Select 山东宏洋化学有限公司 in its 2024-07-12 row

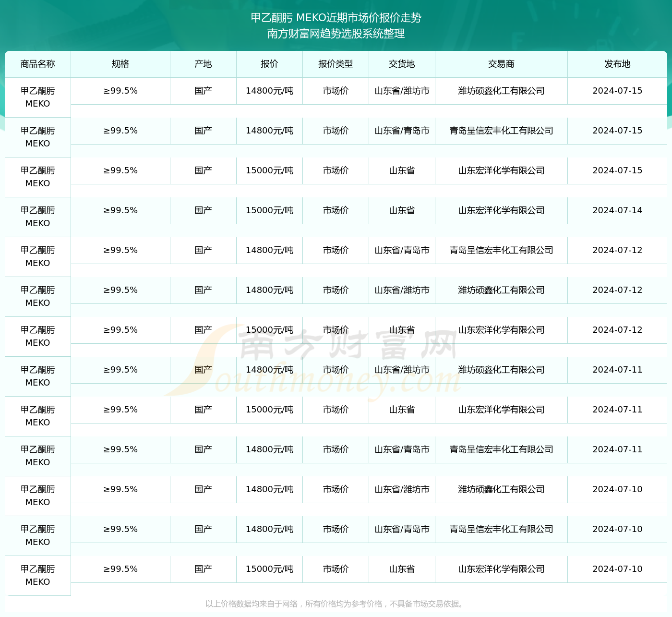(501, 330)
